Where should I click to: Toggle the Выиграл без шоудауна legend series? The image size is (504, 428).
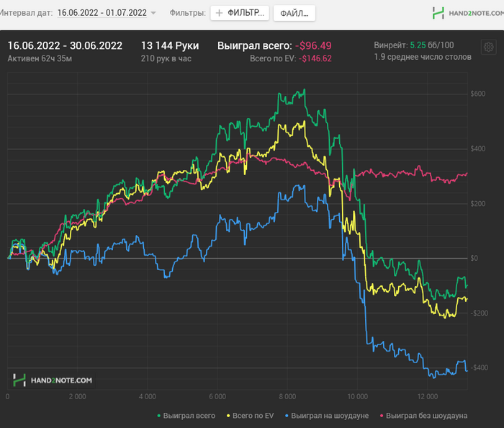point(423,416)
